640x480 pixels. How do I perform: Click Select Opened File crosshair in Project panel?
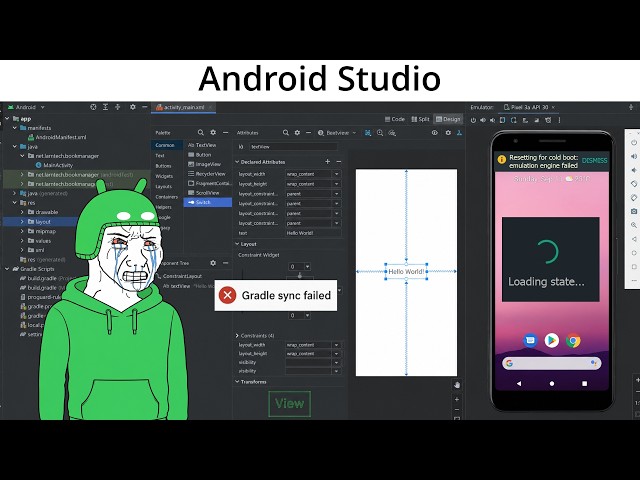(x=93, y=107)
